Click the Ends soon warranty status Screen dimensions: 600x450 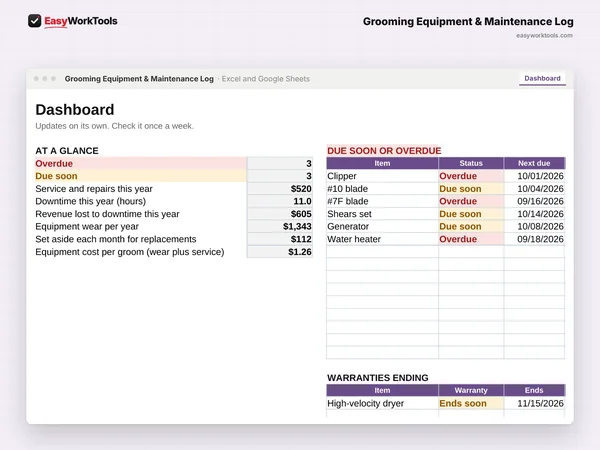point(471,403)
